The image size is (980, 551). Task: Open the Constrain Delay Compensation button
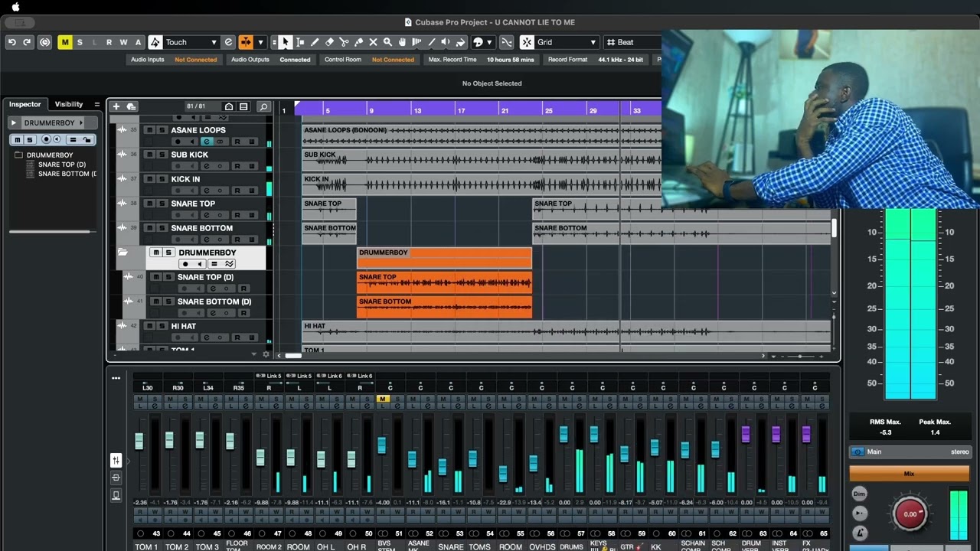point(44,42)
